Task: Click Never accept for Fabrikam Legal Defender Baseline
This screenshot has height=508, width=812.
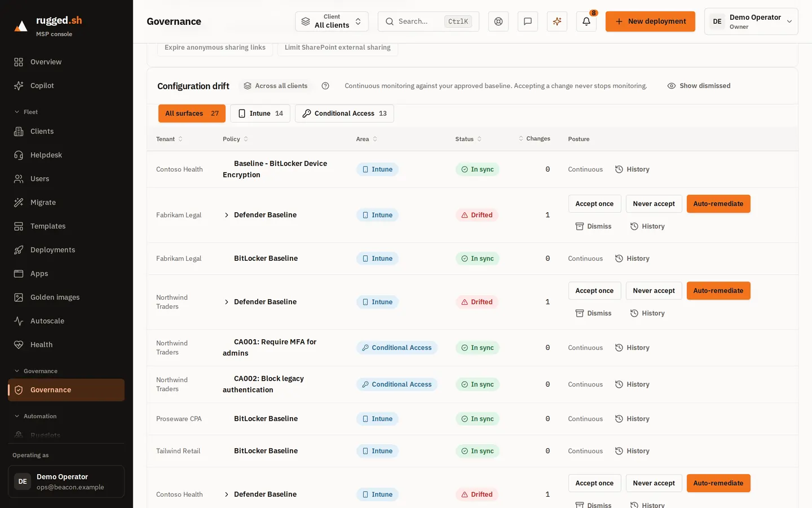Action: 654,204
